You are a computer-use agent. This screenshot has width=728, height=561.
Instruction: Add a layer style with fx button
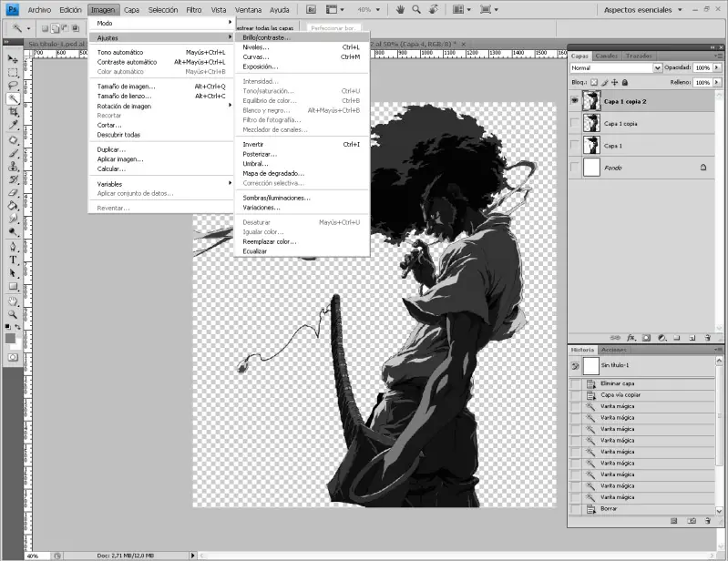(x=631, y=338)
